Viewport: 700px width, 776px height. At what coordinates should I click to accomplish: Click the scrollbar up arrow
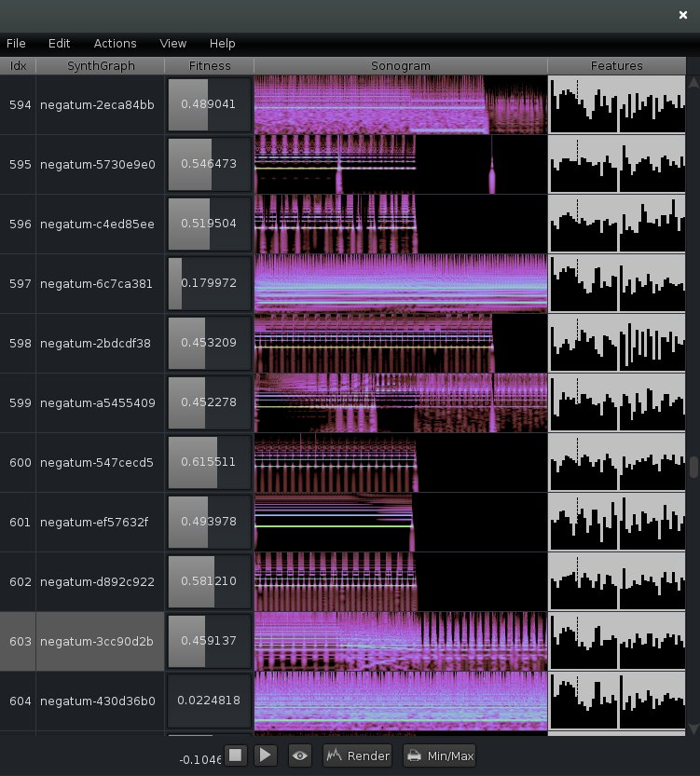pos(693,81)
